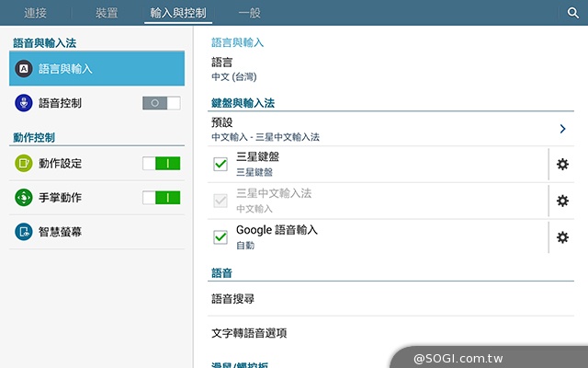
Task: Open the 一般 tab
Action: click(249, 13)
